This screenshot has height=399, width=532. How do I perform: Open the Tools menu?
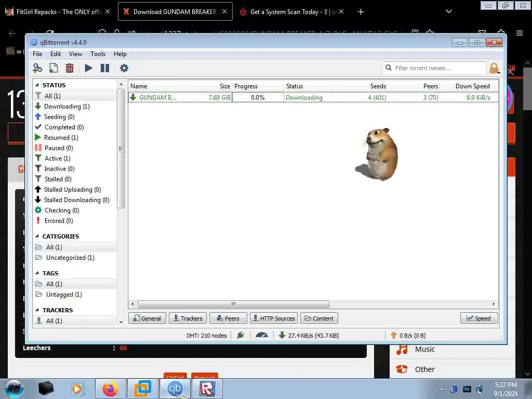point(98,54)
